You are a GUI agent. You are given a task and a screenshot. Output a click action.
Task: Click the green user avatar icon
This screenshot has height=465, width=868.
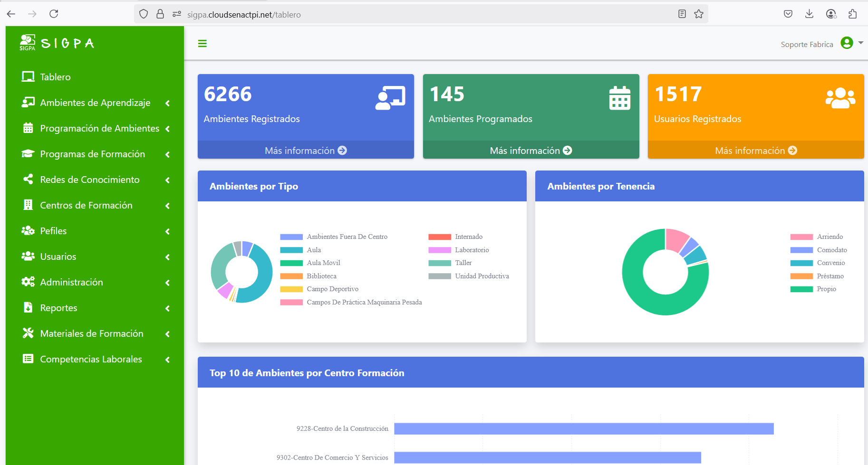point(847,43)
